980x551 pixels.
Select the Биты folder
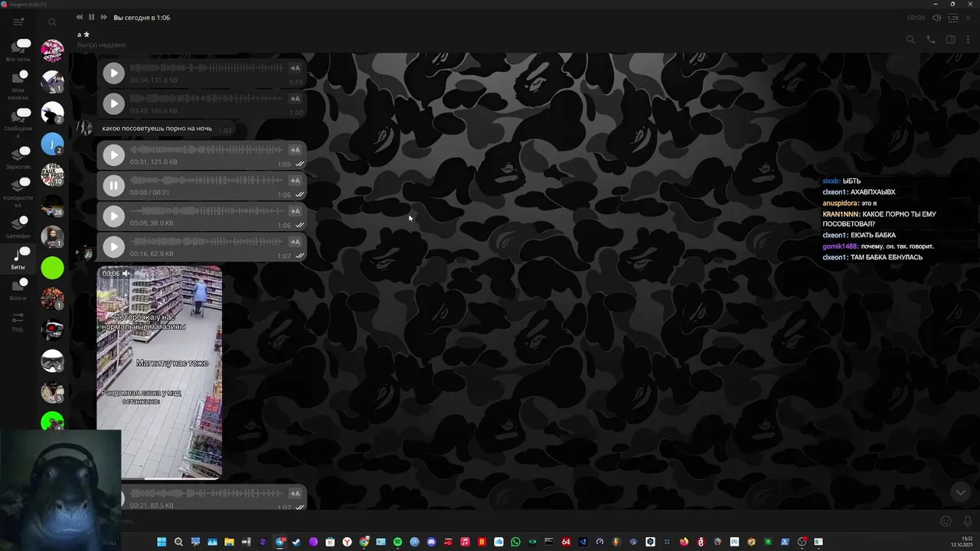[x=18, y=258]
